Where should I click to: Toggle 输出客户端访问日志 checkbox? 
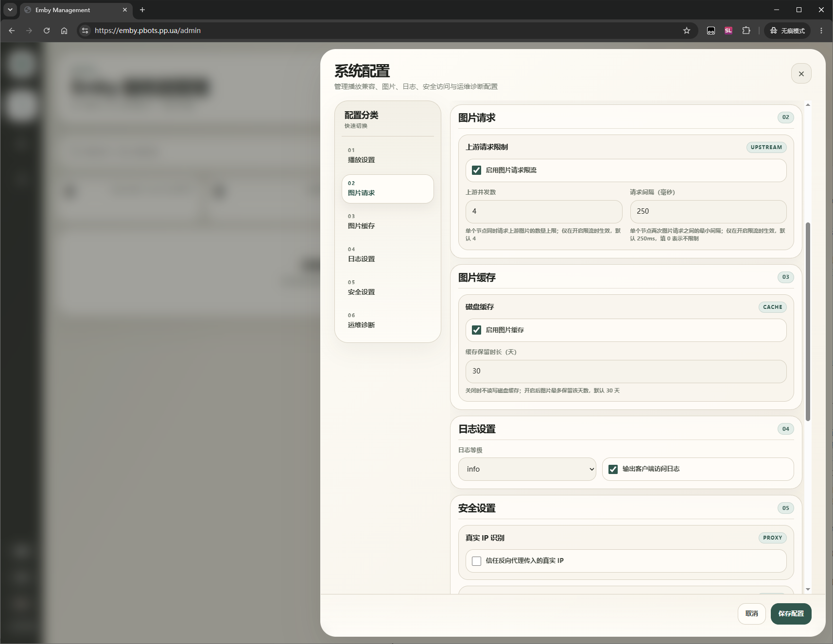613,469
